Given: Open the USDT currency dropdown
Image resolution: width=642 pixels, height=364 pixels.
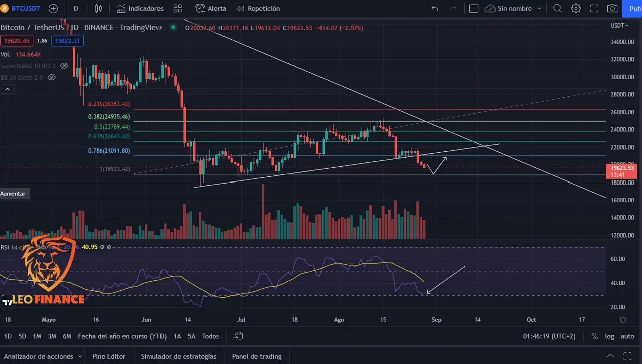Looking at the screenshot, I should (619, 25).
